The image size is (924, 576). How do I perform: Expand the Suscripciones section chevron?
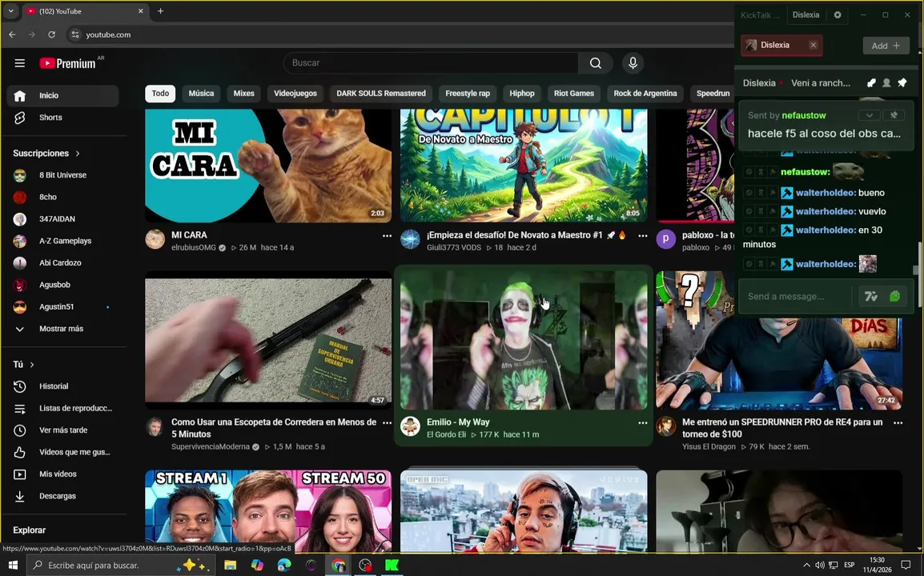(x=78, y=153)
